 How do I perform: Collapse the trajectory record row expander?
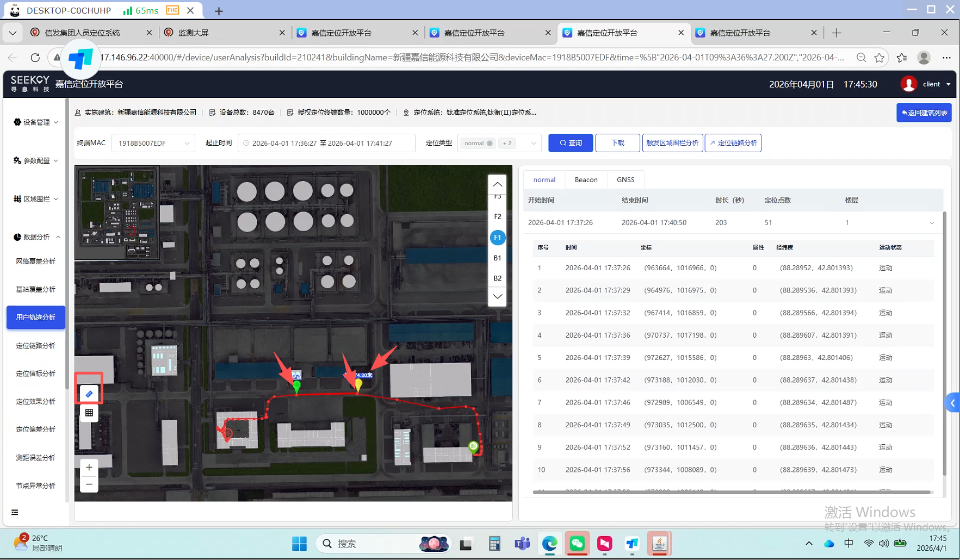point(932,223)
